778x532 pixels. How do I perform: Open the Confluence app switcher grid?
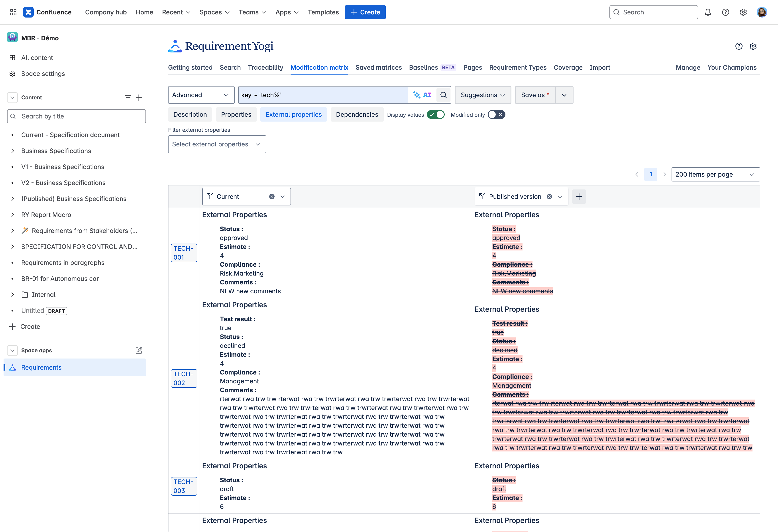[13, 12]
